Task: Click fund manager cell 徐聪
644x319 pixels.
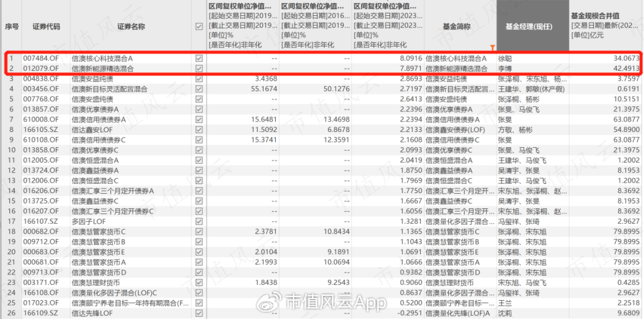Action: coord(506,58)
